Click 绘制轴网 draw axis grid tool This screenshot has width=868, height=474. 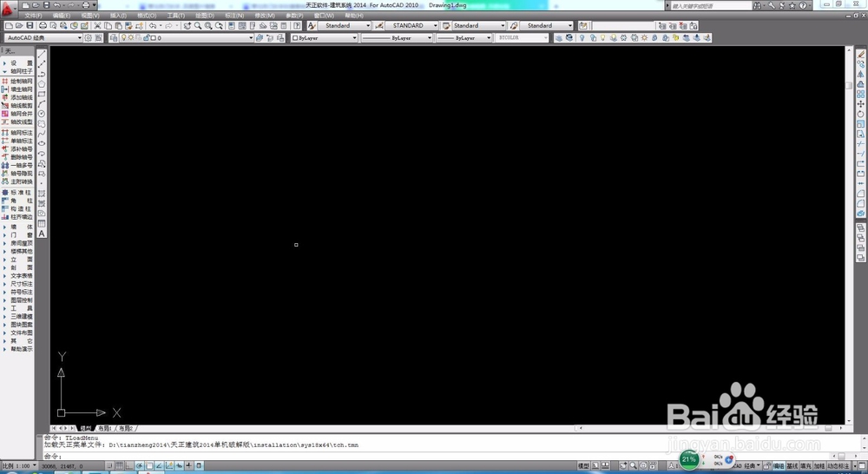[17, 82]
